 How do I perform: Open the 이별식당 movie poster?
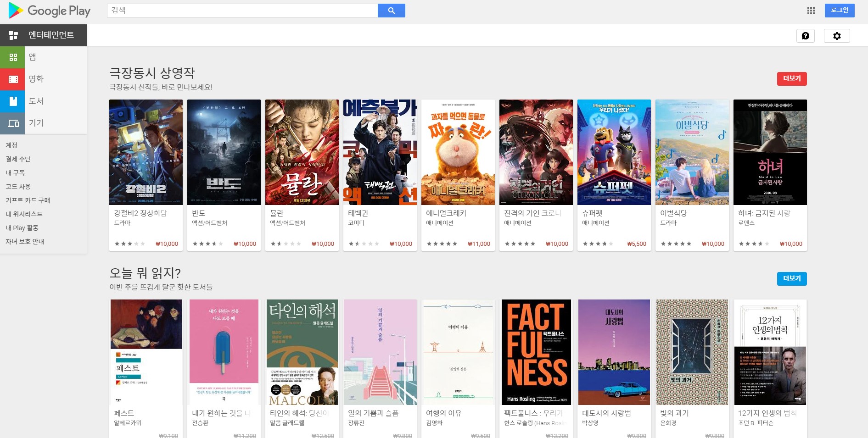click(692, 152)
